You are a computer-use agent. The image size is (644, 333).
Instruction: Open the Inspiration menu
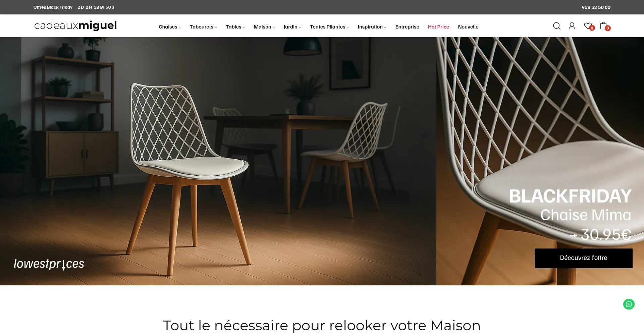coord(372,27)
